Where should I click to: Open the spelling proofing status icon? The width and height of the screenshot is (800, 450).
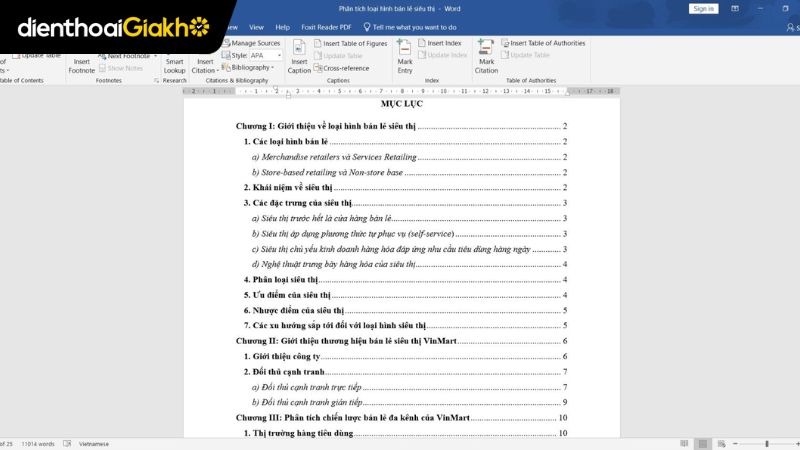click(x=67, y=443)
